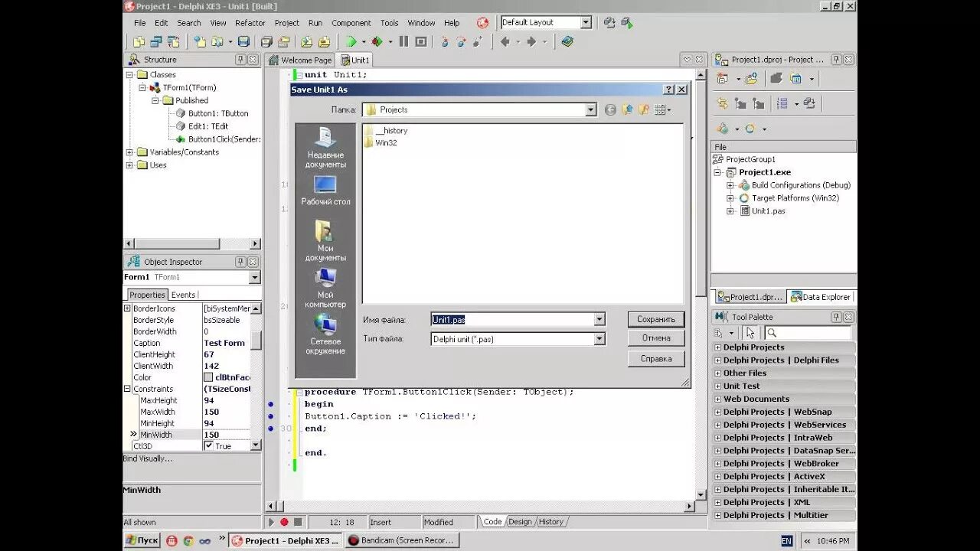Screen dimensions: 980x551
Task: Click the Forward navigation arrow in toolbar
Action: tap(531, 41)
